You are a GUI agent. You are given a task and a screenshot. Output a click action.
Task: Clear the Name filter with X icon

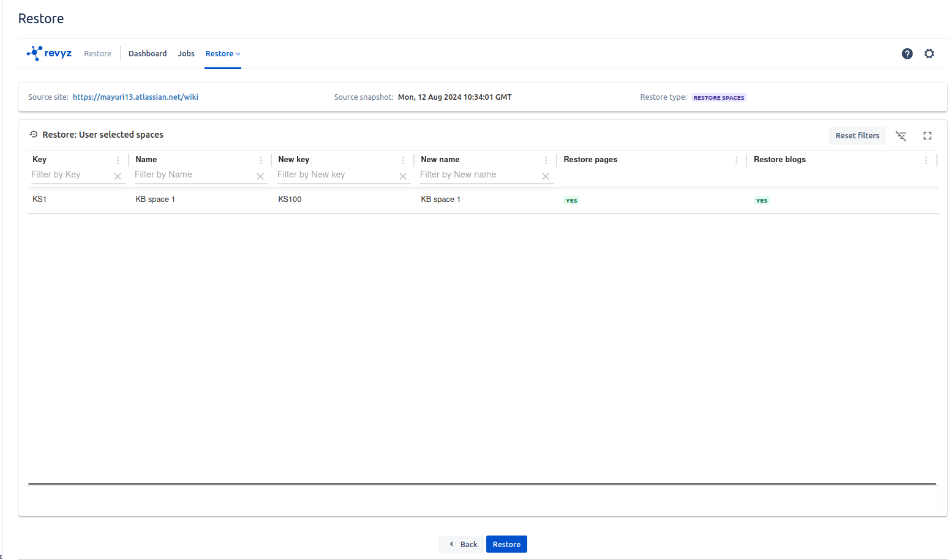coord(260,176)
